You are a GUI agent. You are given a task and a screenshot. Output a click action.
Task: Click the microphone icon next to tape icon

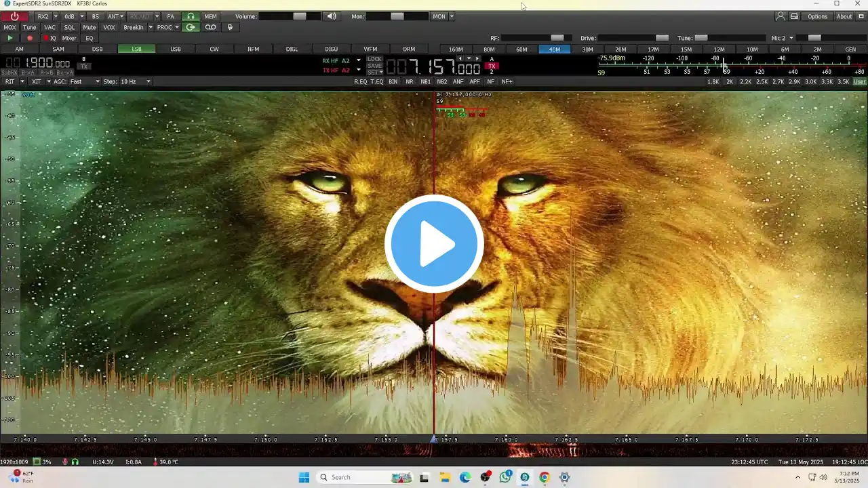pyautogui.click(x=230, y=27)
